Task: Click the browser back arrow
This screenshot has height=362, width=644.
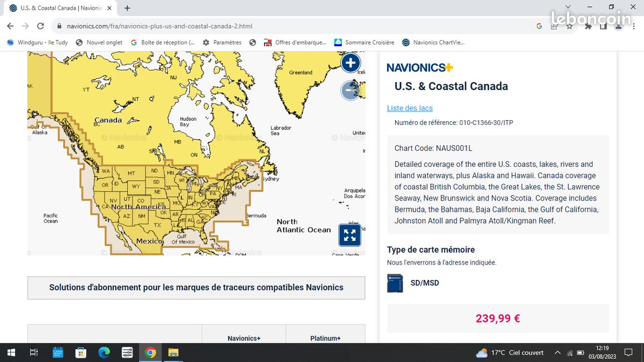Action: 10,26
